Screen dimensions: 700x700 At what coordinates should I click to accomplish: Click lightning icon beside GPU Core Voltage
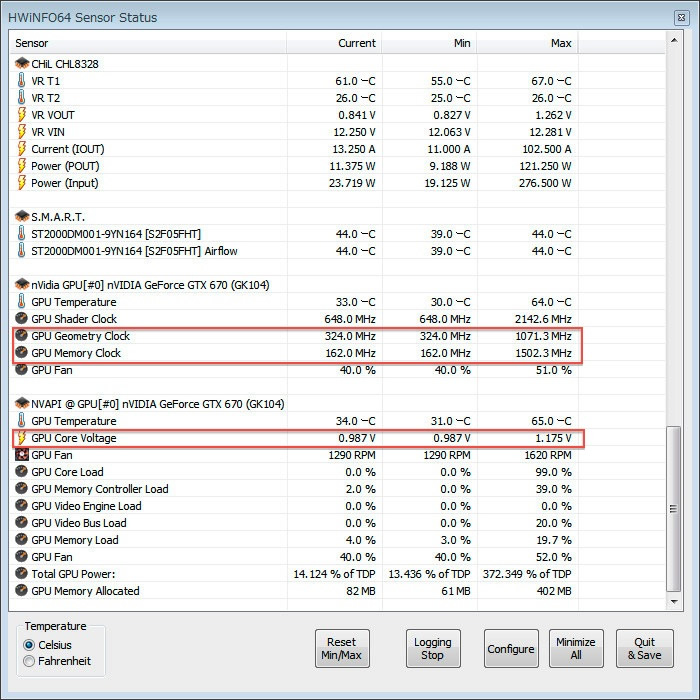[21, 438]
